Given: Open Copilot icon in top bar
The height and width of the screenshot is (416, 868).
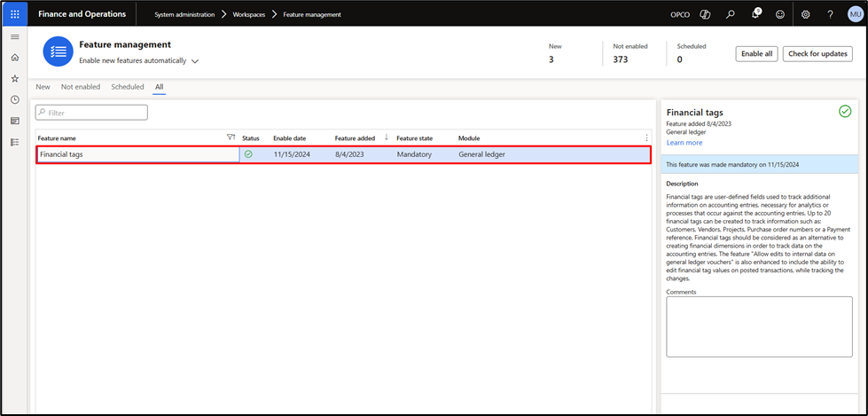Looking at the screenshot, I should 705,15.
